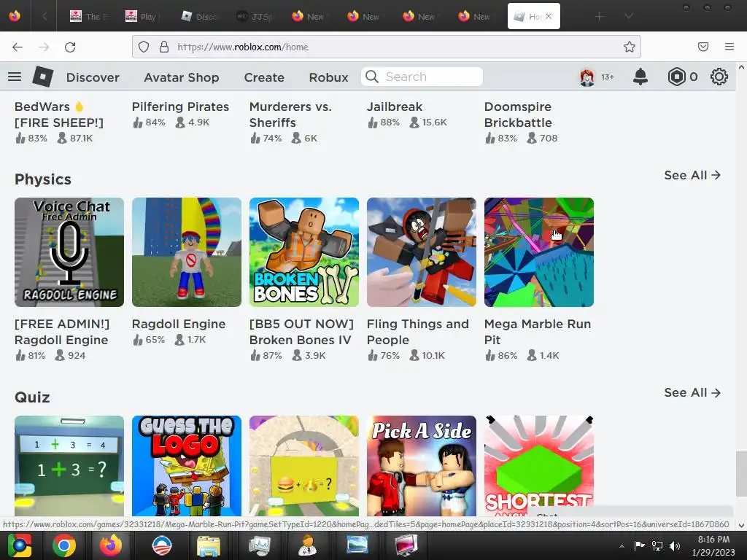Screen dimensions: 747x560
Task: Open the Roblox settings gear
Action: point(719,77)
